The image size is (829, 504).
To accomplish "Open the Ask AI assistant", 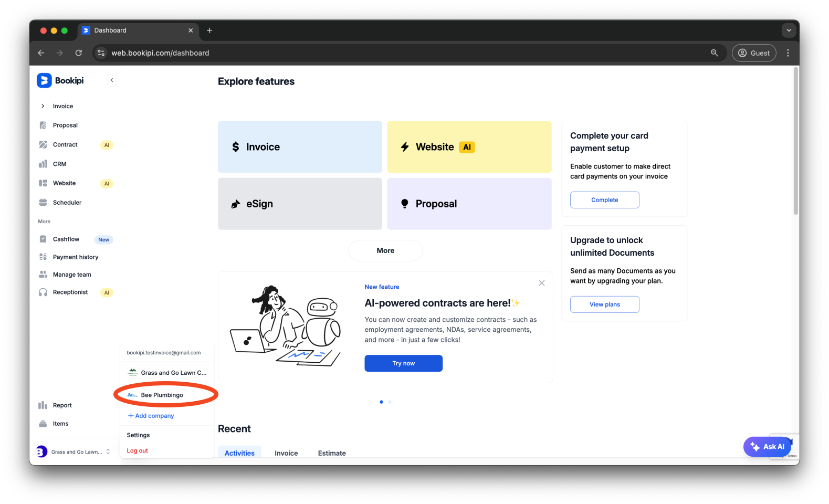I will [767, 447].
